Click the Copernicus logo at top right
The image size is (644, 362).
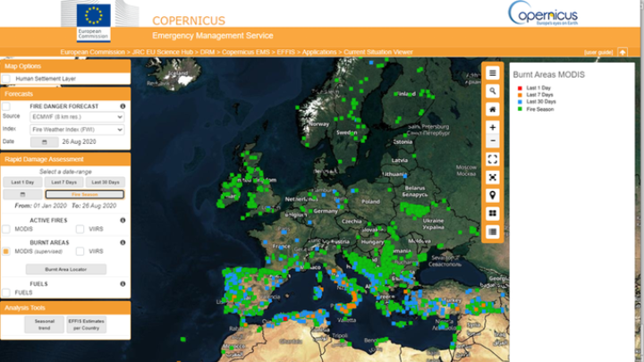point(543,13)
